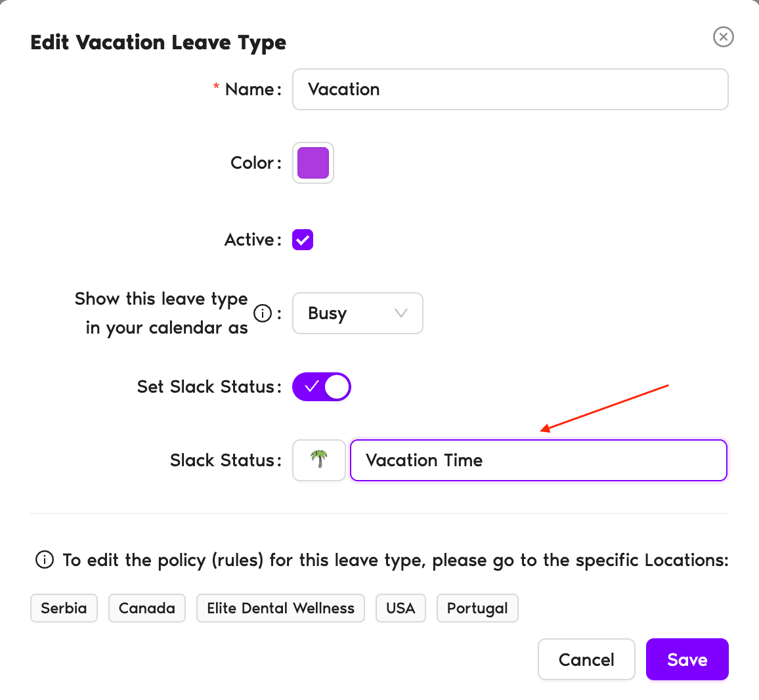The width and height of the screenshot is (759, 700).
Task: Select the Elite Dental Wellness location
Action: coord(280,608)
